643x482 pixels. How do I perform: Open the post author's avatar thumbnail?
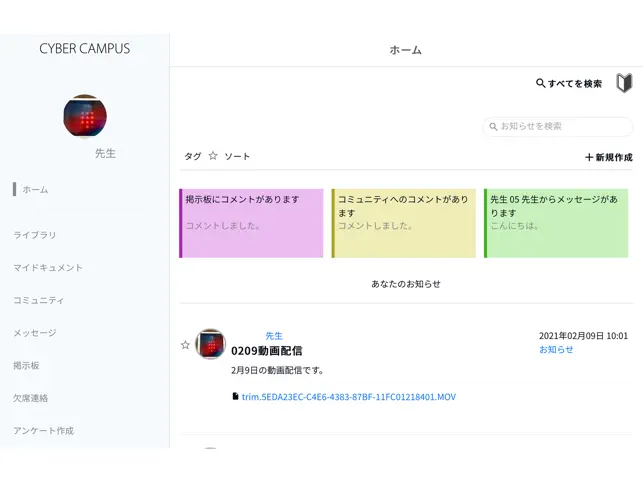[x=210, y=344]
